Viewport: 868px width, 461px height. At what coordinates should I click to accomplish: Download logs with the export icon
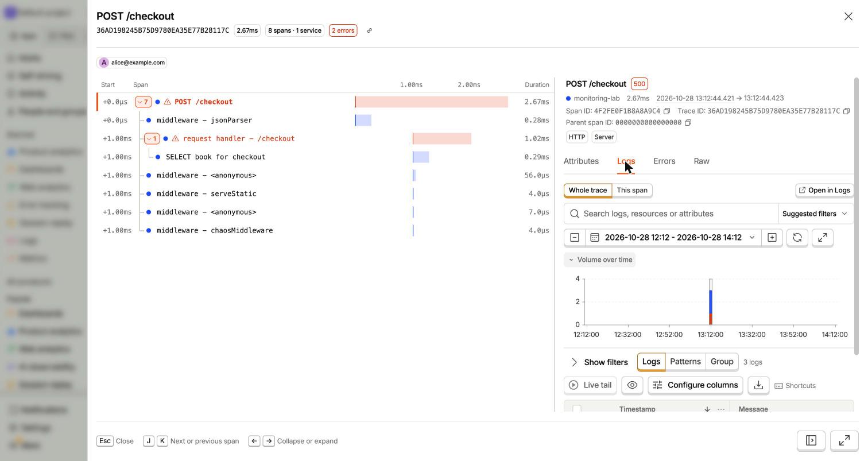pos(758,385)
